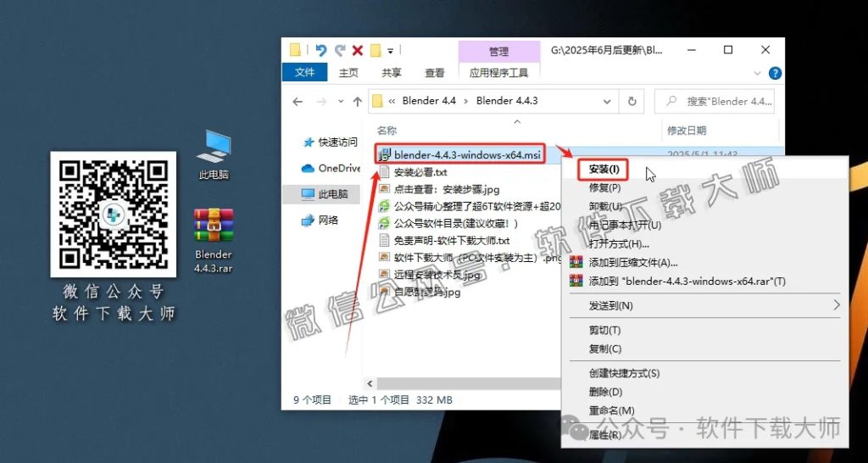Screen dimensions: 868x463
Task: Choose 用记事本打开(U) in context menu
Action: 625,225
